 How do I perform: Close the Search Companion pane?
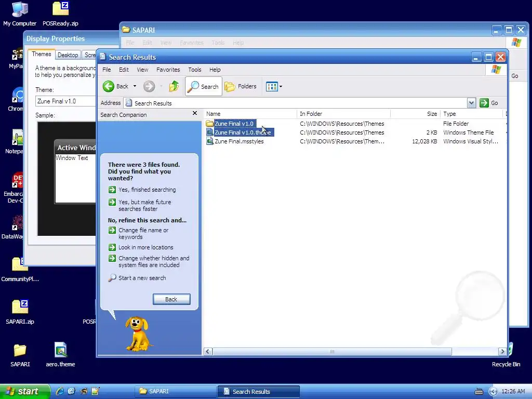195,113
